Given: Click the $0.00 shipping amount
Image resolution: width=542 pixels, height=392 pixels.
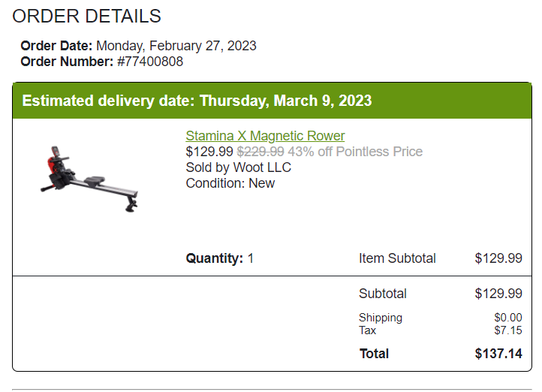Looking at the screenshot, I should coord(508,318).
